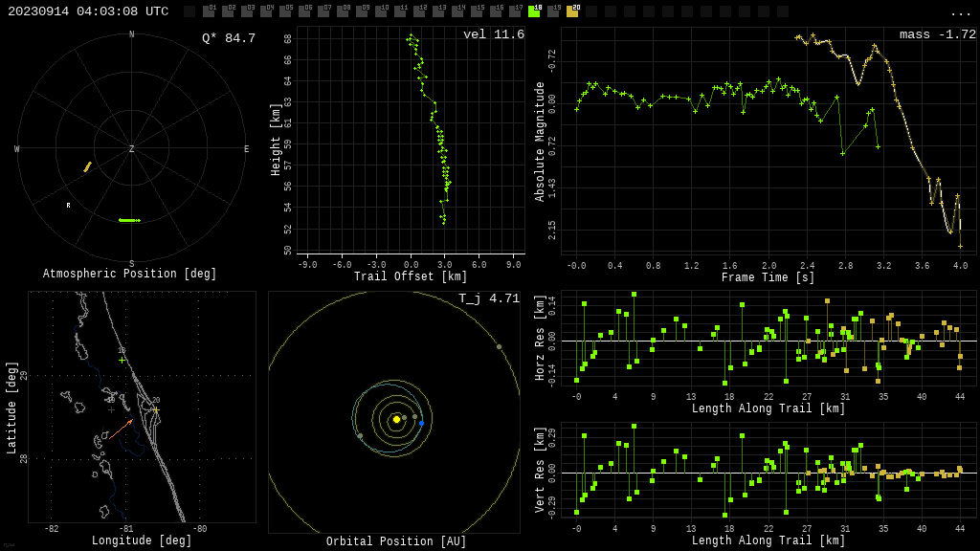The width and height of the screenshot is (980, 551).
Task: Open the three-dots menu at top right
Action: click(x=960, y=13)
